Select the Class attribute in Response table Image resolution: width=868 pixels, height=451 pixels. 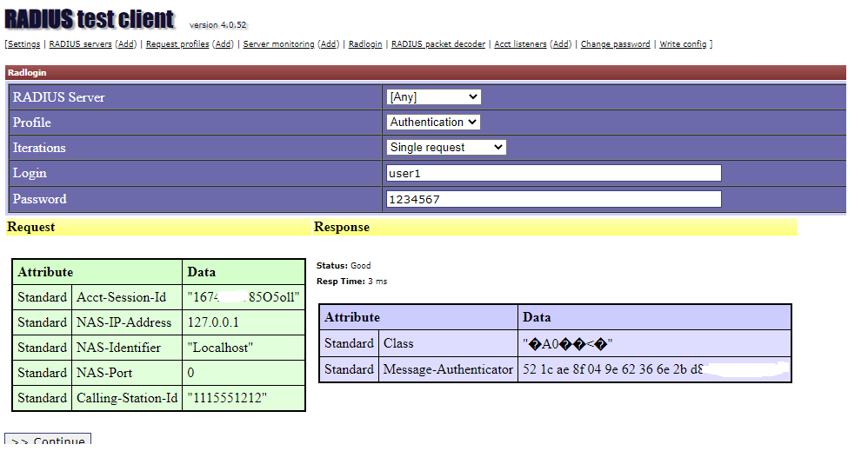449,343
